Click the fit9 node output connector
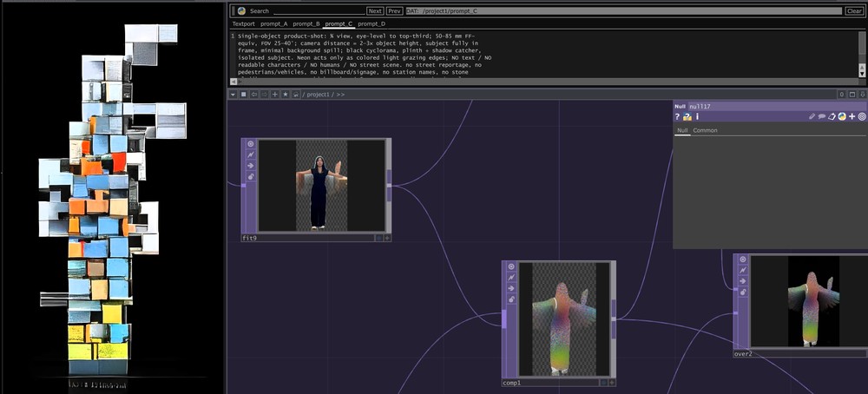This screenshot has height=394, width=868. [389, 186]
